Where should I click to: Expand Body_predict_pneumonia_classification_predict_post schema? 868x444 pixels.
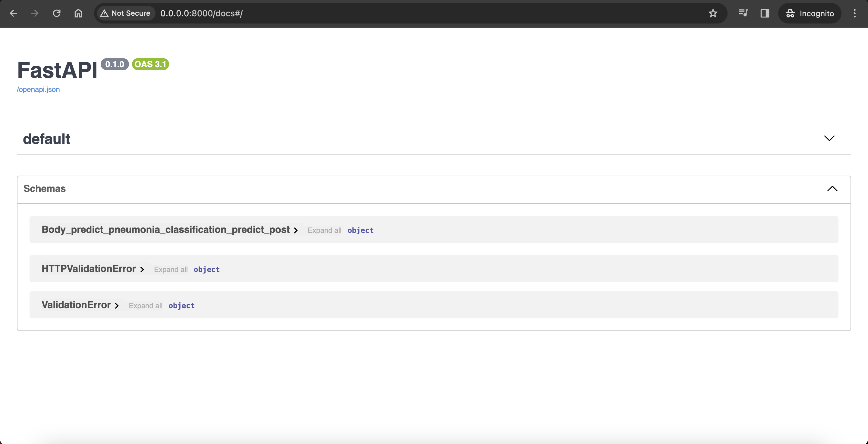click(x=295, y=230)
